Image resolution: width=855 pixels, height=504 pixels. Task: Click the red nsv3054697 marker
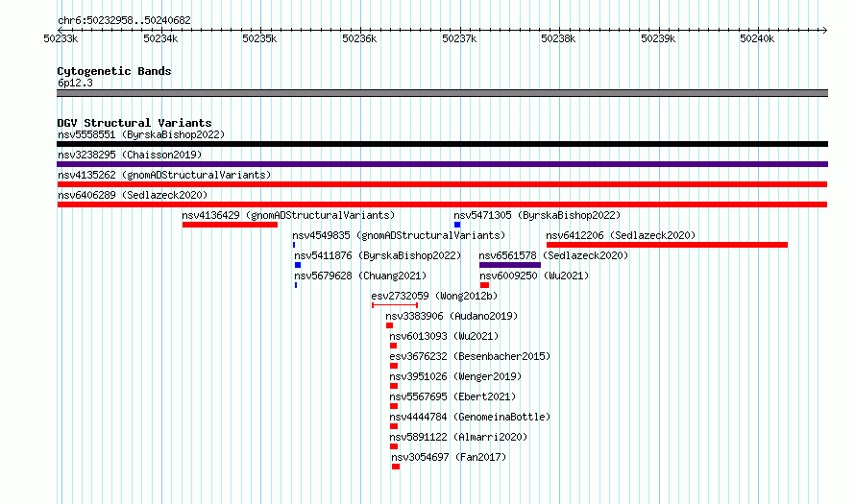396,467
